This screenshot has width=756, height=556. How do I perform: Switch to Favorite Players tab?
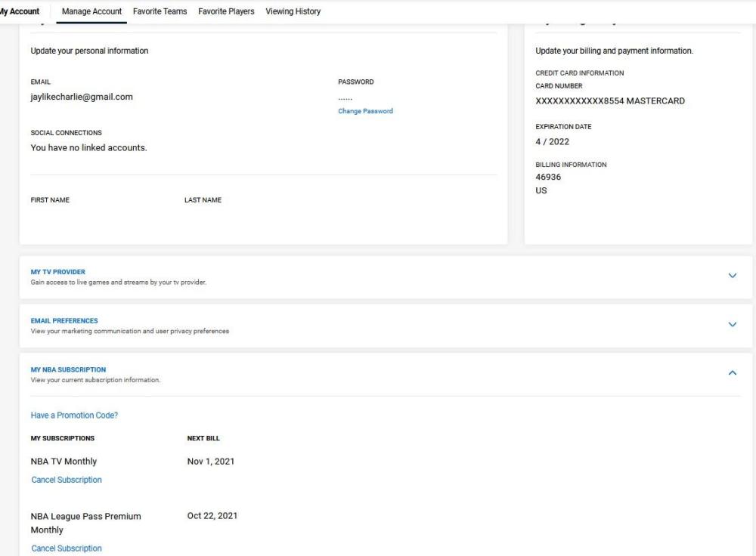click(x=226, y=11)
